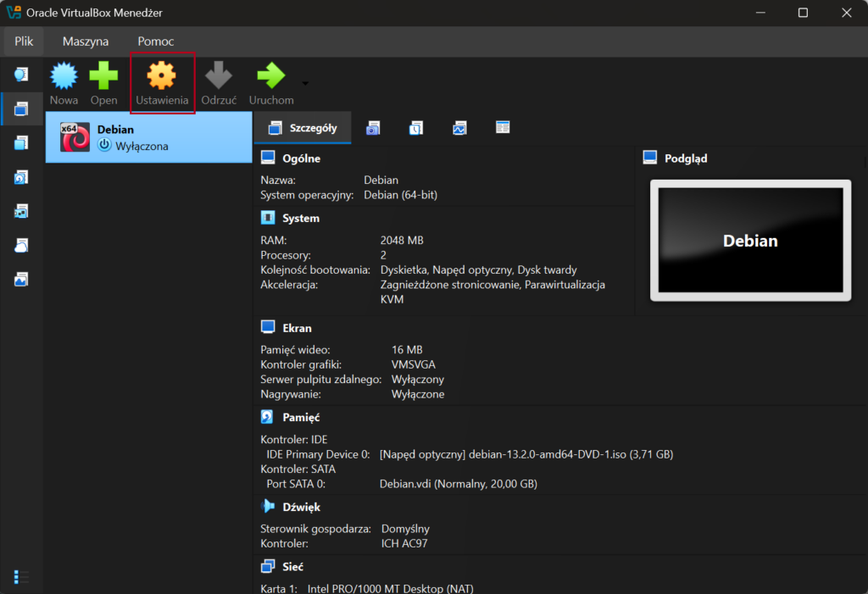Click the System section header link
The width and height of the screenshot is (868, 594).
[x=301, y=218]
